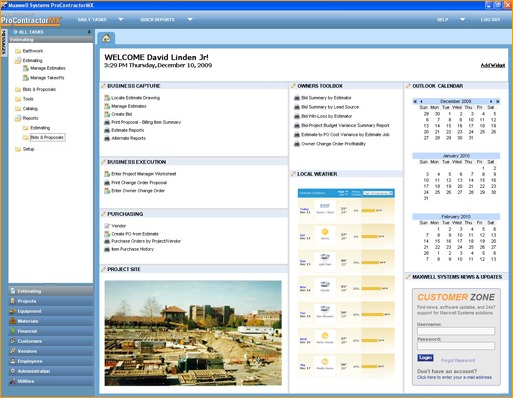This screenshot has height=398, width=513.
Task: Click the Customer Zone Username field
Action: 456,331
